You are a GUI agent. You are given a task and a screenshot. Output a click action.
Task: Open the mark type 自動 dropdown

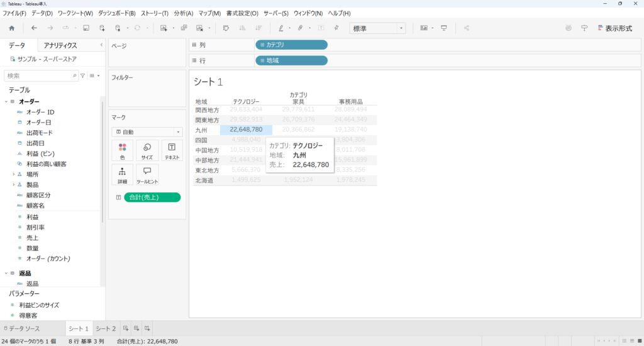[147, 132]
